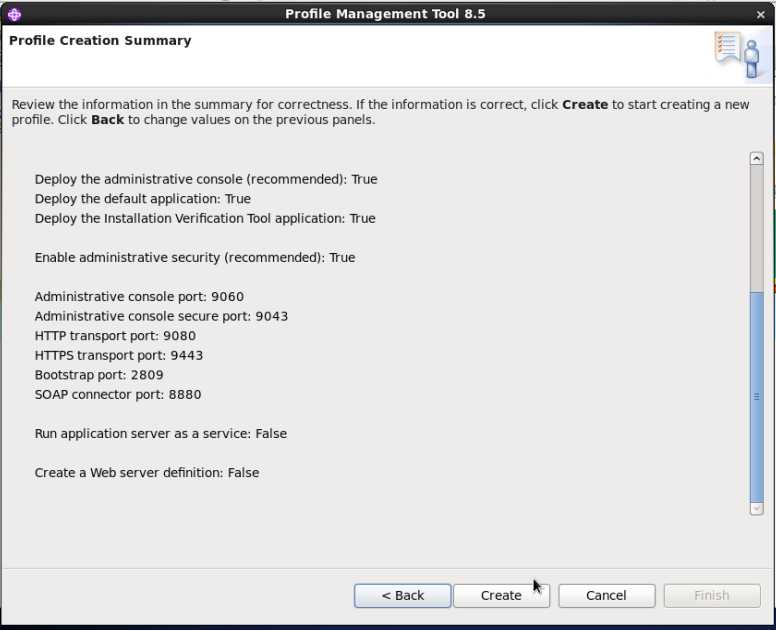Cancel the profile creation wizard
Screen dimensions: 776x630
click(606, 595)
